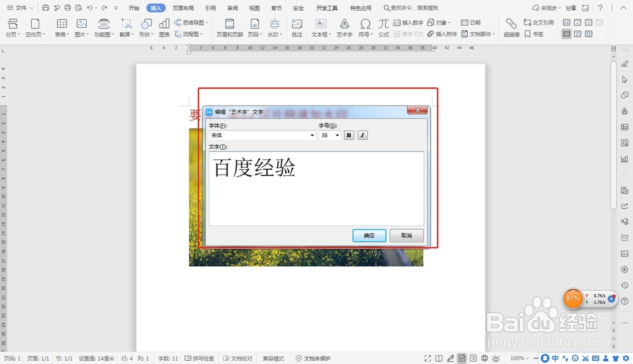
Task: Expand the 文件 file menu
Action: point(20,8)
